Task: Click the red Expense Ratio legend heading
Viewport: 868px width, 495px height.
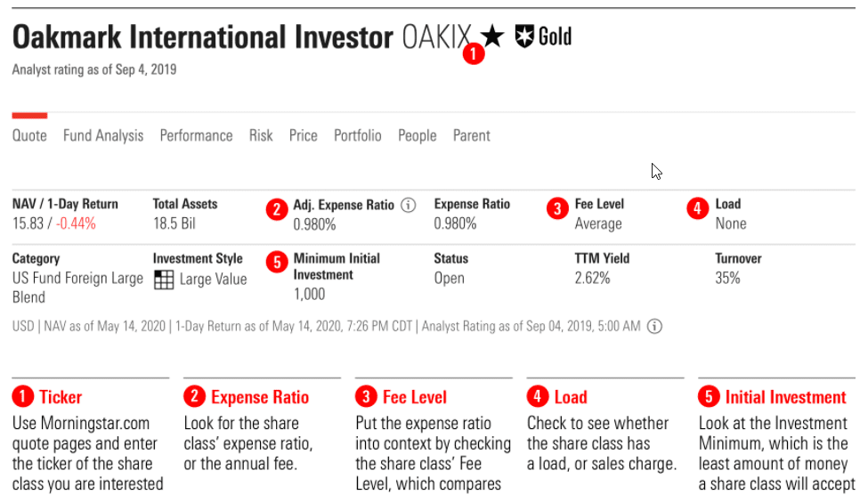Action: point(260,398)
